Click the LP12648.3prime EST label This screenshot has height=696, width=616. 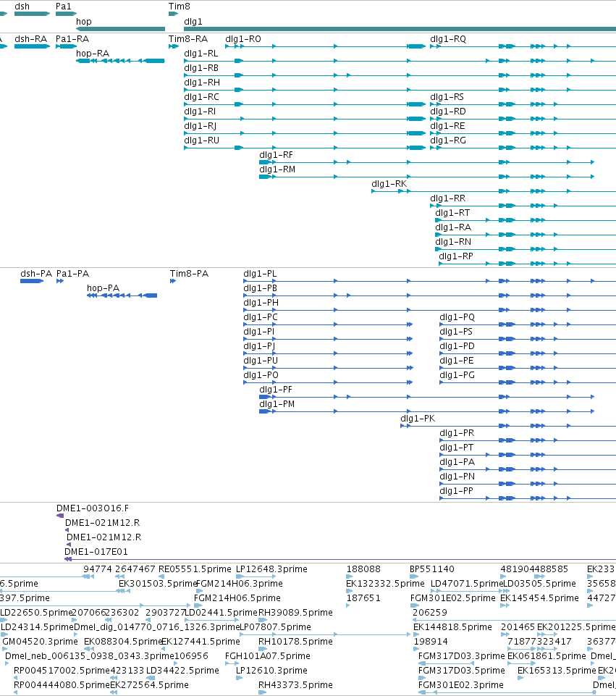pyautogui.click(x=271, y=569)
